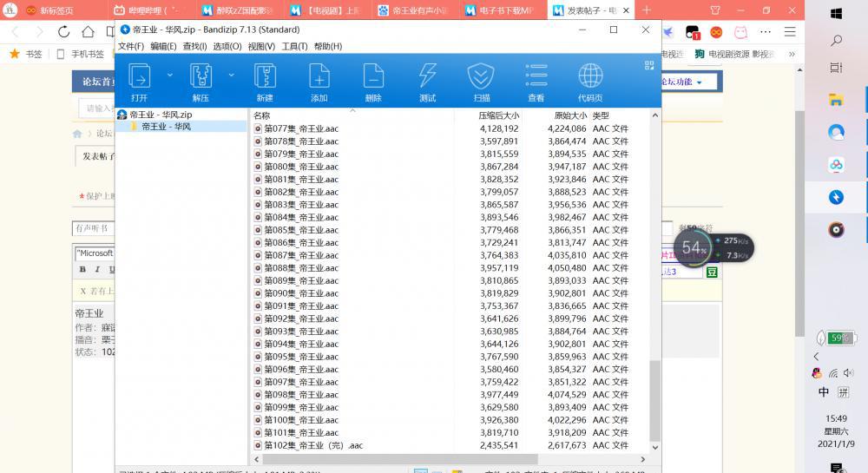Click the file icon of 第088集_帝王业.aac
The image size is (868, 473).
point(258,268)
